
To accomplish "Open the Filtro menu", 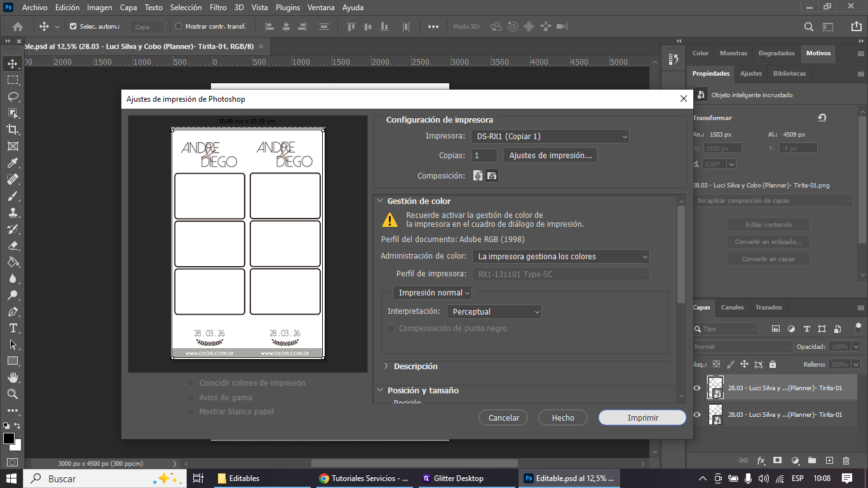I will [218, 8].
